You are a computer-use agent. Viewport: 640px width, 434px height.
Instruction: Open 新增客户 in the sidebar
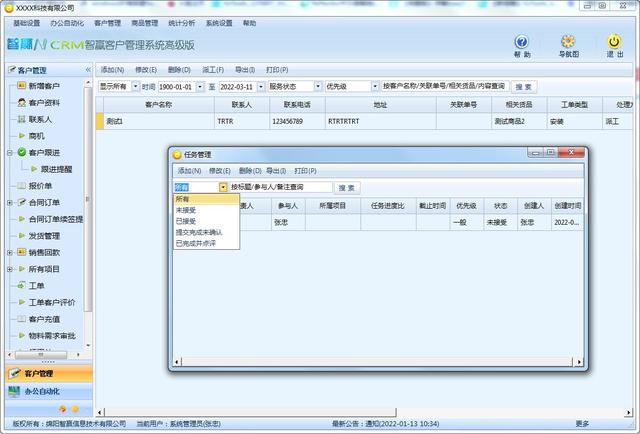pyautogui.click(x=44, y=87)
